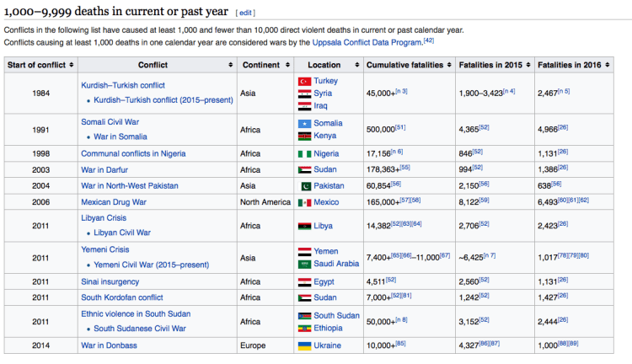Click the Turkey flag icon
Image resolution: width=632 pixels, height=364 pixels.
pyautogui.click(x=306, y=81)
